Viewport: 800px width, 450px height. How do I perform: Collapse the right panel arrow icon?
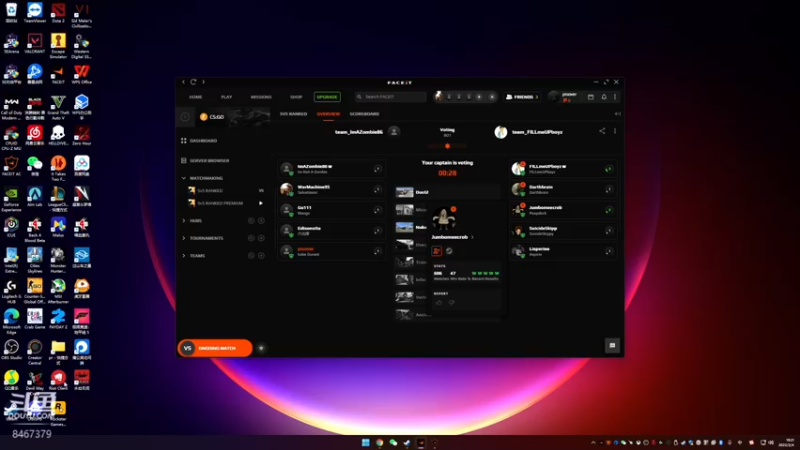coord(617,114)
